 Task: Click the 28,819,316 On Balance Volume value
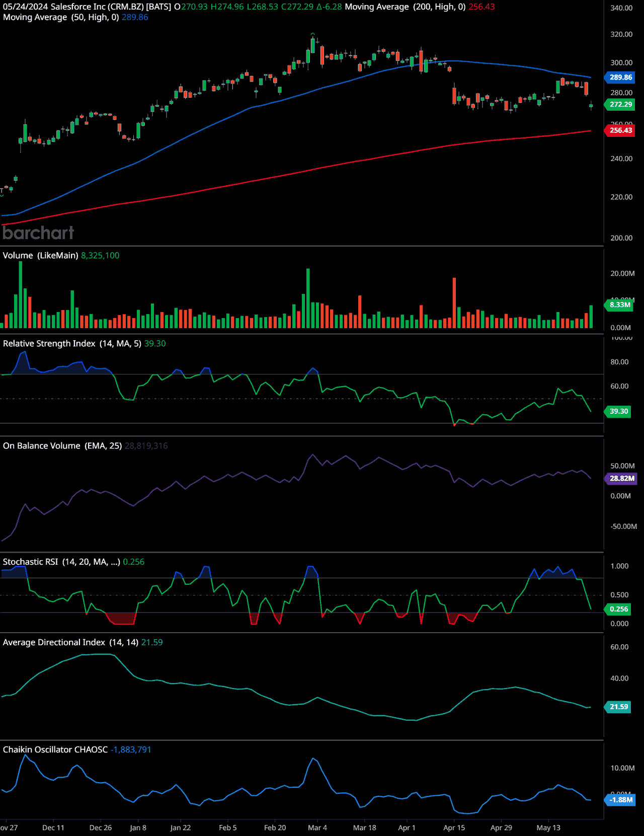coord(146,446)
